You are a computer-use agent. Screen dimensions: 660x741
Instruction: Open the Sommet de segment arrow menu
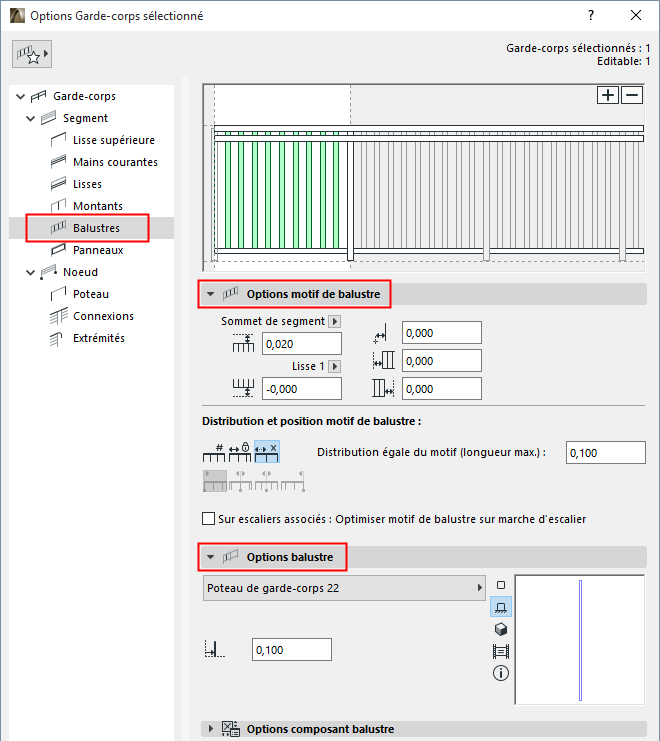[x=334, y=321]
